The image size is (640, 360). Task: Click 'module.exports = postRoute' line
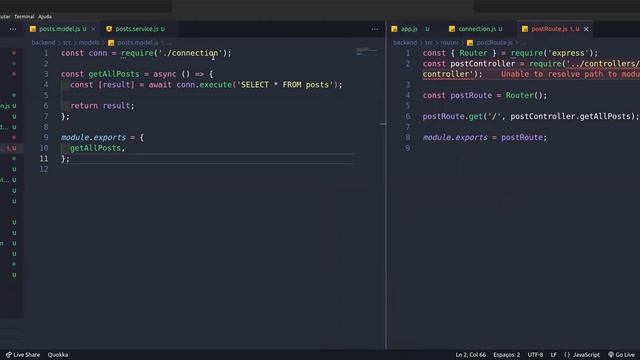click(x=484, y=138)
